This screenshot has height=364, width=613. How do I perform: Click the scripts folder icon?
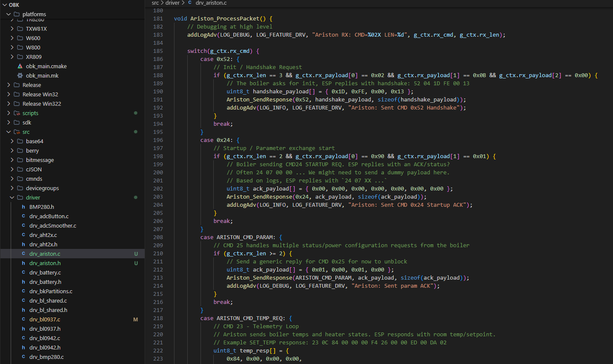[17, 113]
